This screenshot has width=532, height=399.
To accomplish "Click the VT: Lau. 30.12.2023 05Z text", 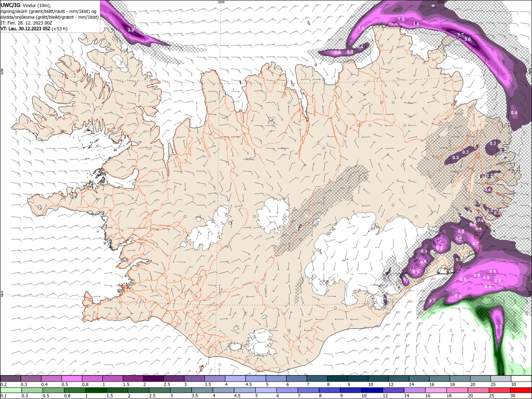I will 25,29.
